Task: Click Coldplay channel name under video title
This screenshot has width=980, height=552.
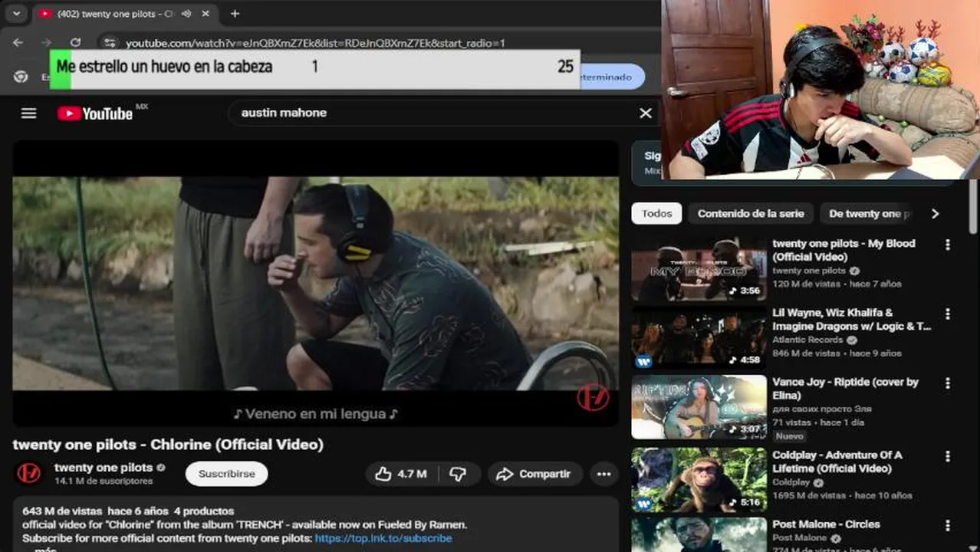Action: tap(791, 482)
